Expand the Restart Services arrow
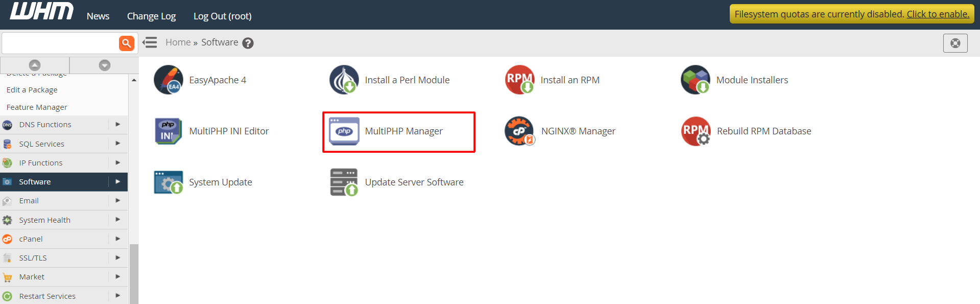This screenshot has width=980, height=304. pos(118,295)
